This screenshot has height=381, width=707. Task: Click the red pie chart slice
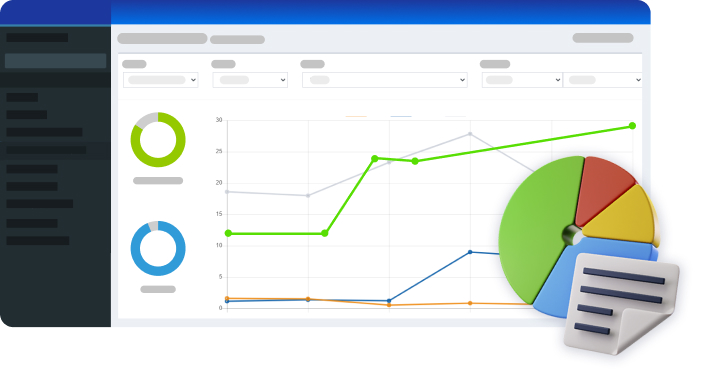pyautogui.click(x=603, y=189)
